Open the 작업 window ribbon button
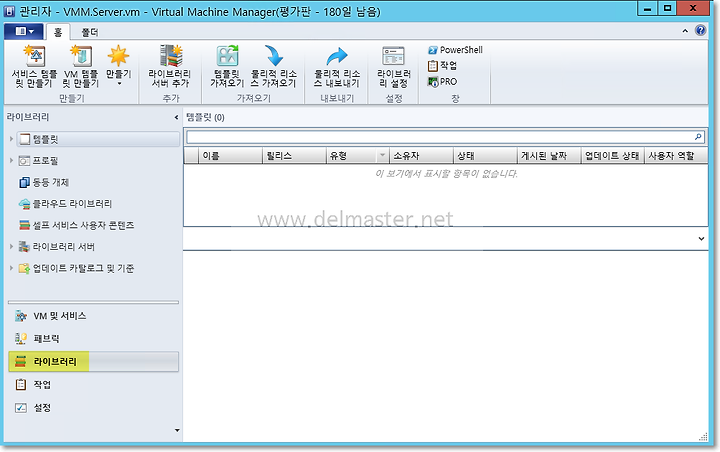The width and height of the screenshot is (720, 452). [442, 66]
